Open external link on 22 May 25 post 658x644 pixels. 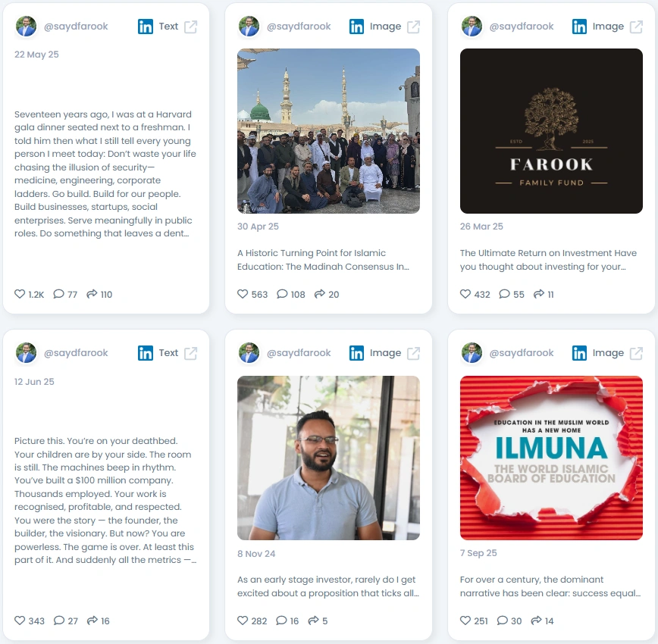[x=190, y=27]
